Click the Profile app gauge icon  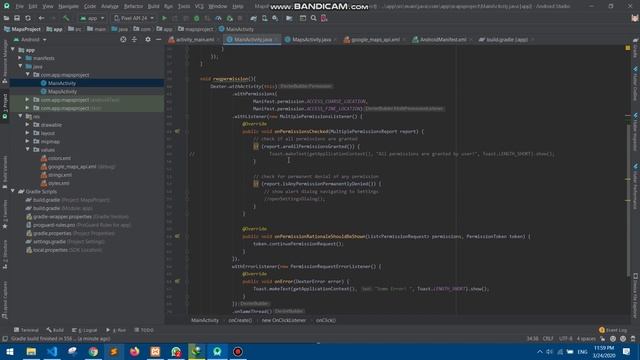coord(218,18)
